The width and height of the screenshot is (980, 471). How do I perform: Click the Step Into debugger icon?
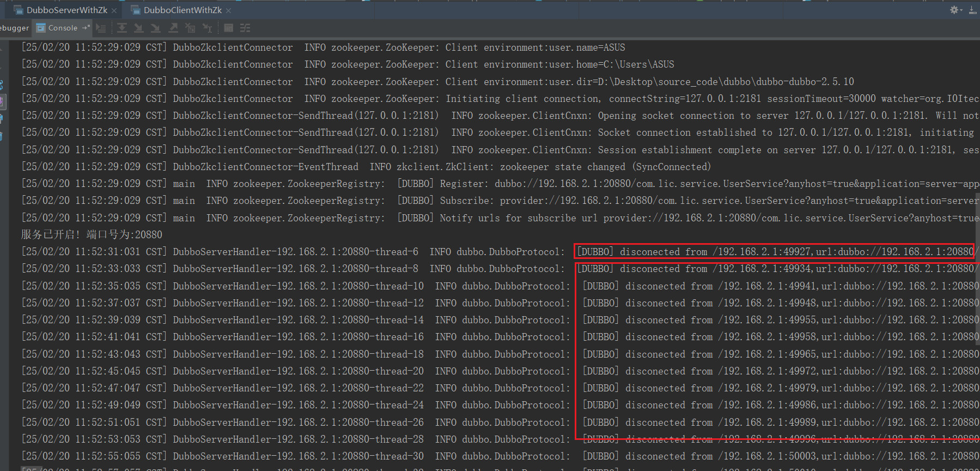pyautogui.click(x=139, y=28)
